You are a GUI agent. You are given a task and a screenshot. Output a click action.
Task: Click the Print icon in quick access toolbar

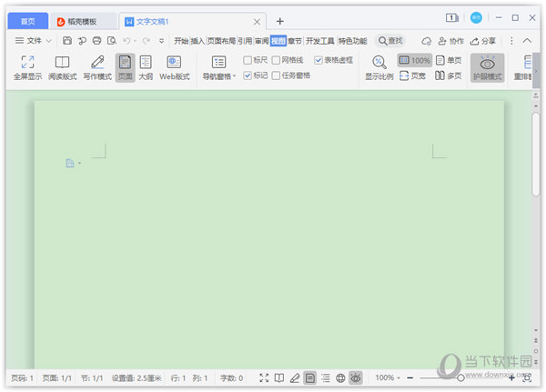click(x=96, y=41)
